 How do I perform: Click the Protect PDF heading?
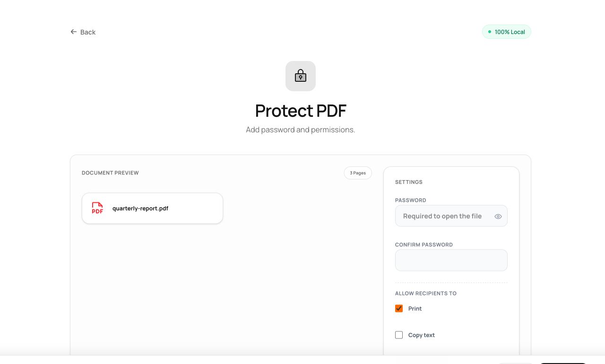click(x=301, y=111)
